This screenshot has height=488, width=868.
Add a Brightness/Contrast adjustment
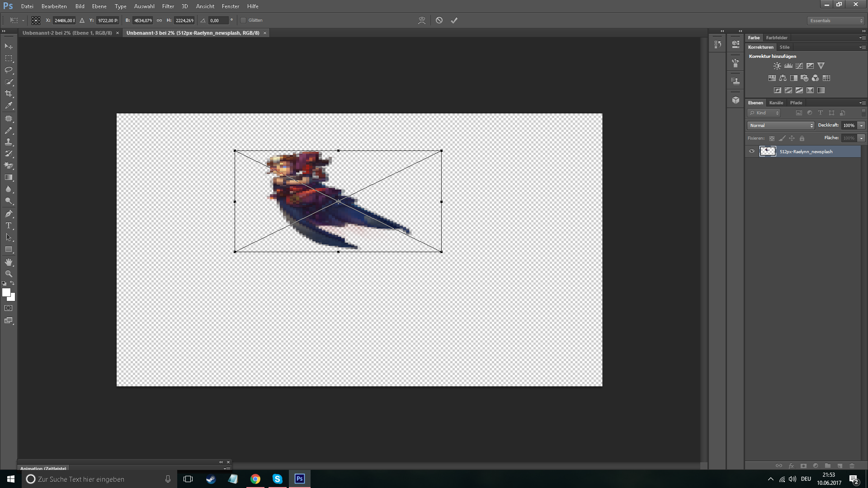pyautogui.click(x=777, y=66)
